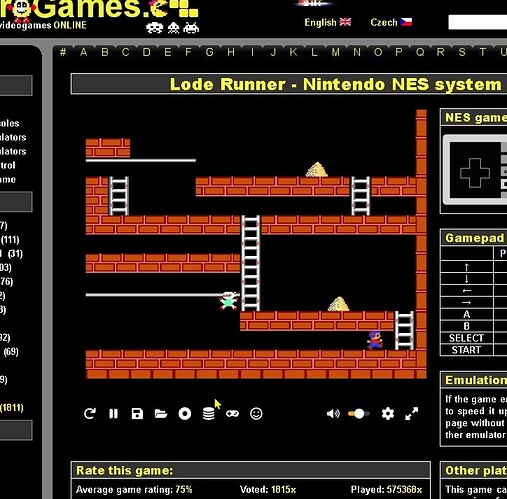Select letter L in alphabet index

pos(314,52)
